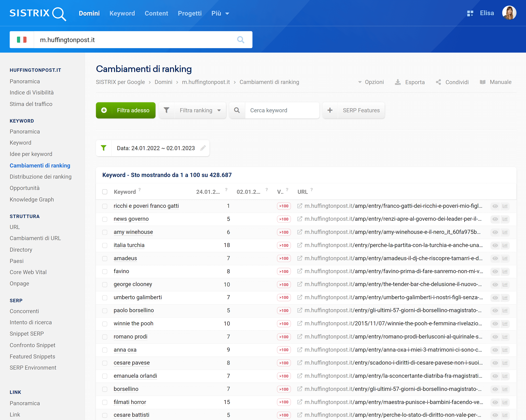Open the Filtra ranking dropdown
Viewport: 526px width, 420px height.
[x=200, y=110]
